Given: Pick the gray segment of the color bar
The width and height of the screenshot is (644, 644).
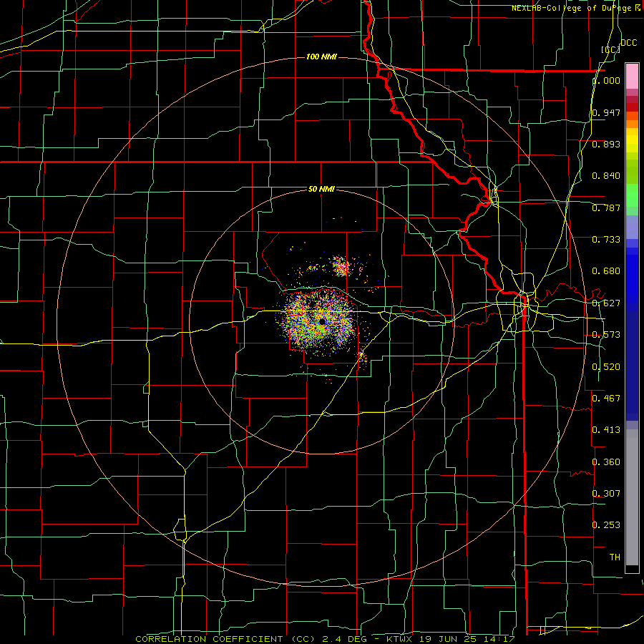Looking at the screenshot, I should (x=632, y=497).
